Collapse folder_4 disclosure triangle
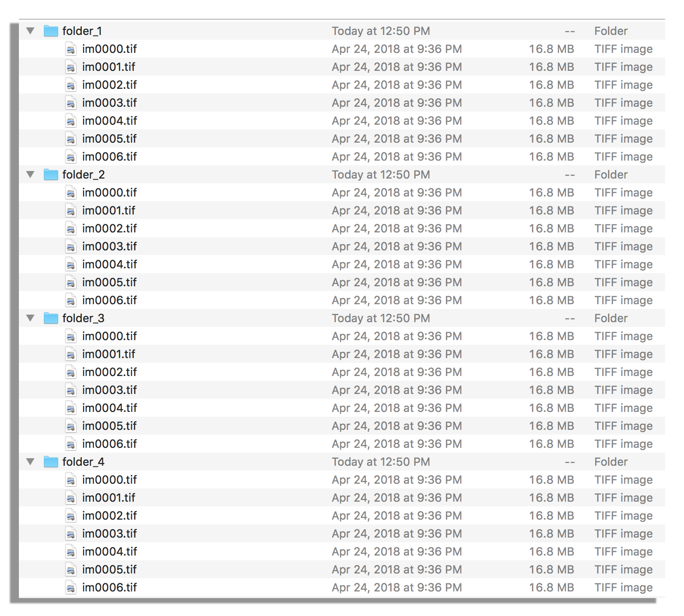Screen dimensions: 684x616 [31, 462]
